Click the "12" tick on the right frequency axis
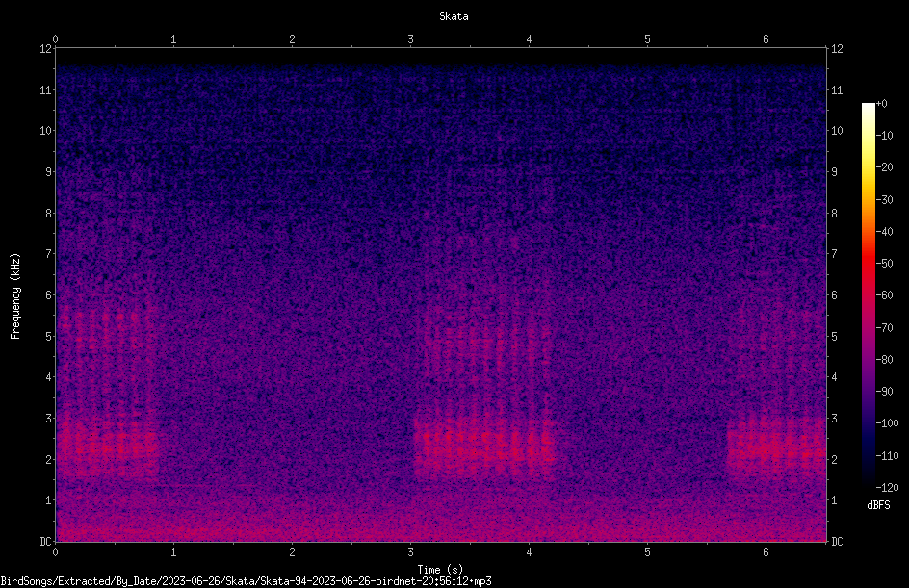This screenshot has height=588, width=909. [x=837, y=49]
